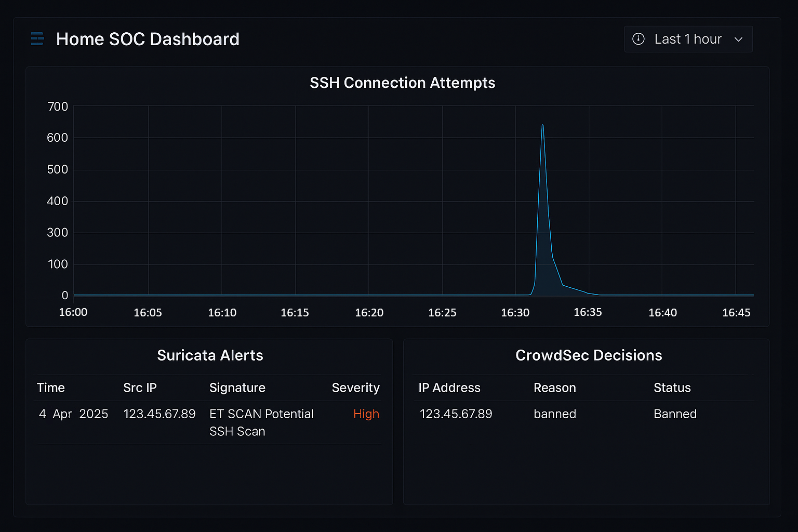
Task: Select the ET SCAN Potential SSH Scan alert
Action: (261, 422)
